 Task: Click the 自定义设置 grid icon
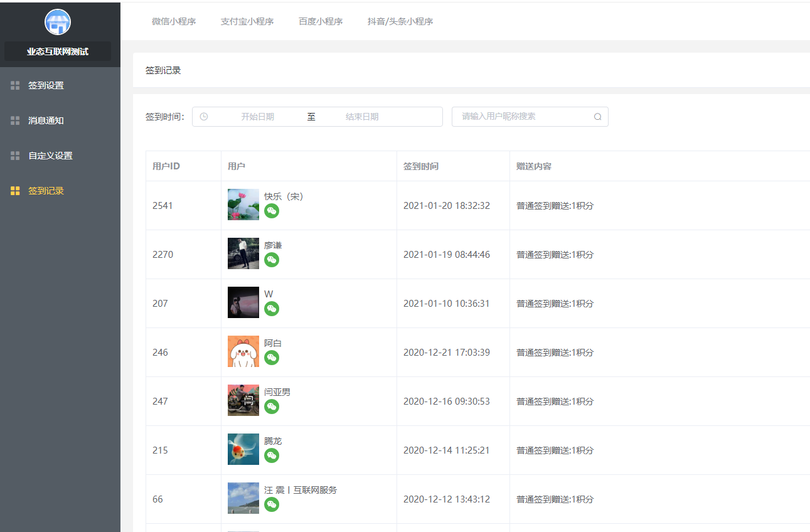click(15, 156)
